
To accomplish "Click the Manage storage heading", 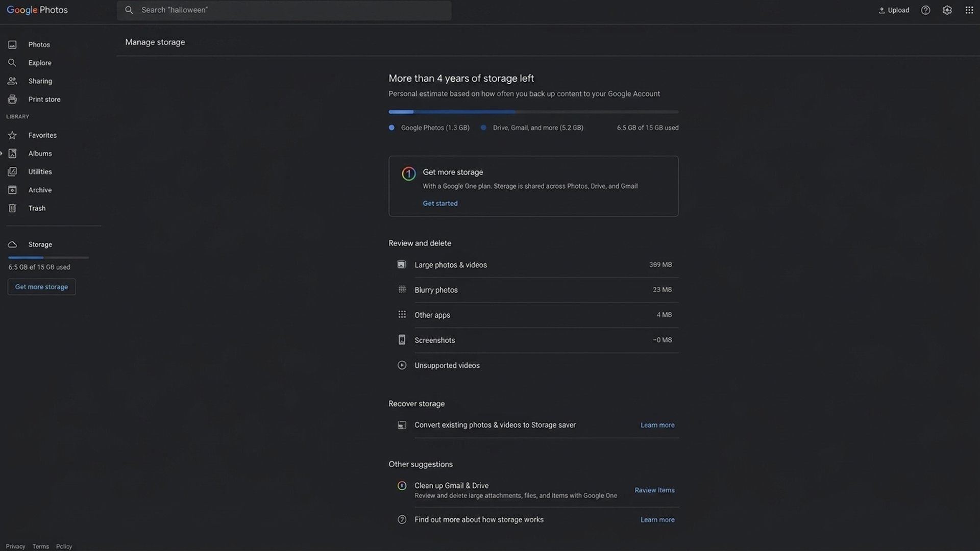I will pos(155,42).
